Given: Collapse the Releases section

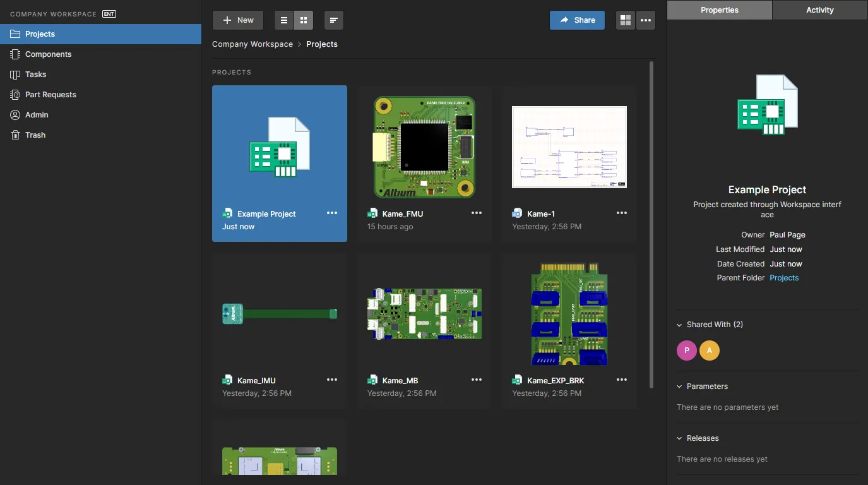Looking at the screenshot, I should click(680, 438).
